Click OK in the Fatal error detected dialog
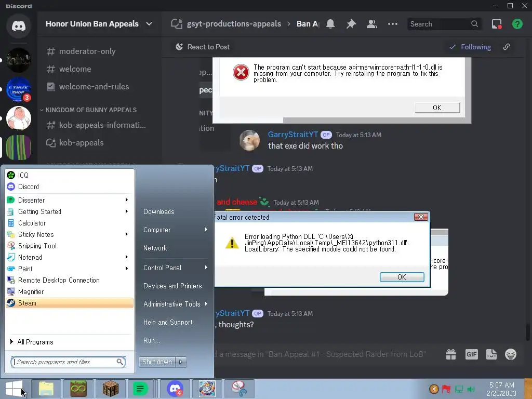Image resolution: width=532 pixels, height=399 pixels. 402,277
